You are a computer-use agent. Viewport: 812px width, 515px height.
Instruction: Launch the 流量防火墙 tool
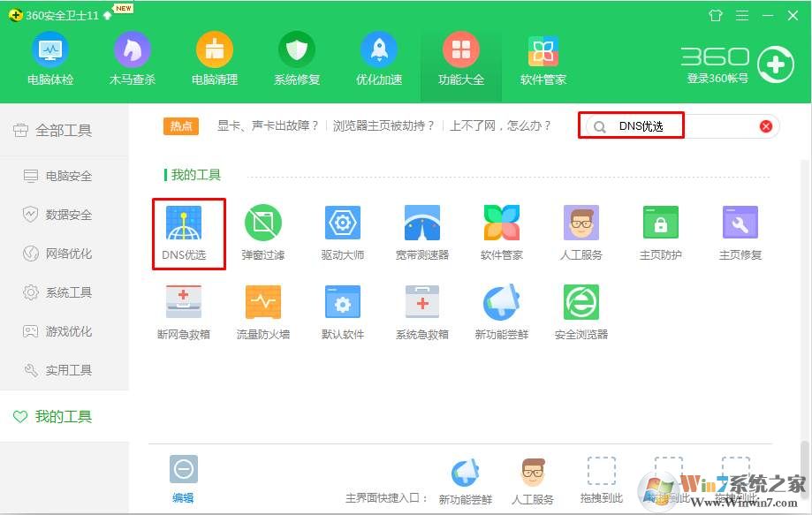click(x=263, y=312)
